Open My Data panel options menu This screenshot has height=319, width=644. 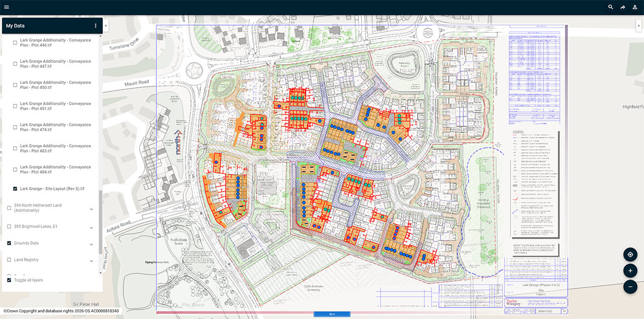[x=96, y=26]
